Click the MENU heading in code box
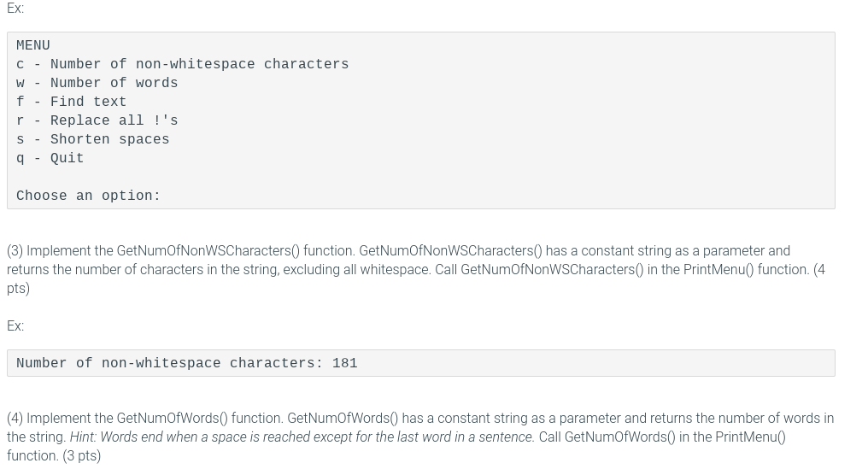This screenshot has height=469, width=868. coord(32,45)
